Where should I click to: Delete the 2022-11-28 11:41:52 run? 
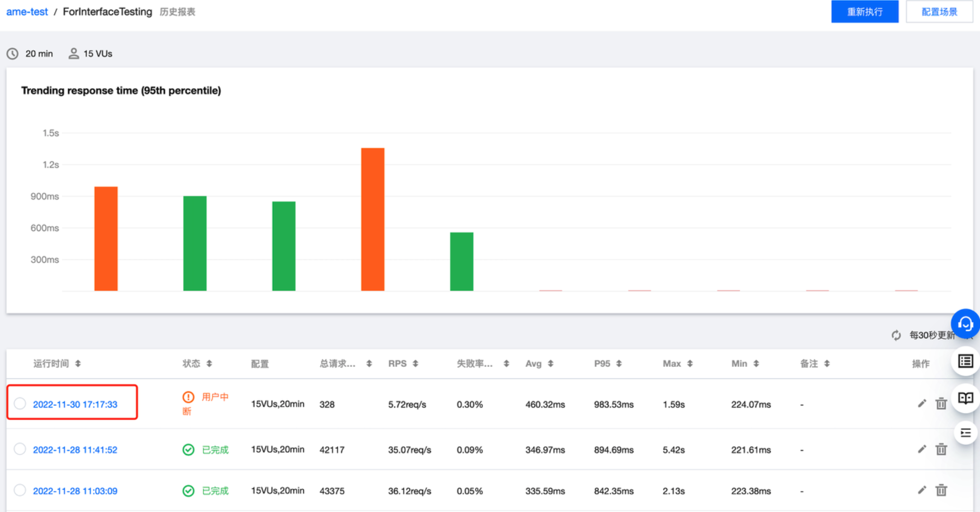pyautogui.click(x=941, y=449)
